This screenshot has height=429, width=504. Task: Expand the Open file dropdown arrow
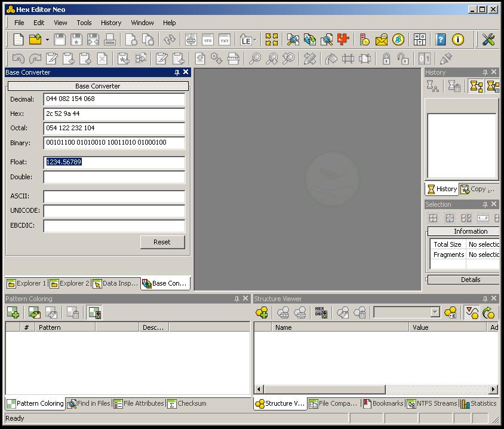(47, 40)
